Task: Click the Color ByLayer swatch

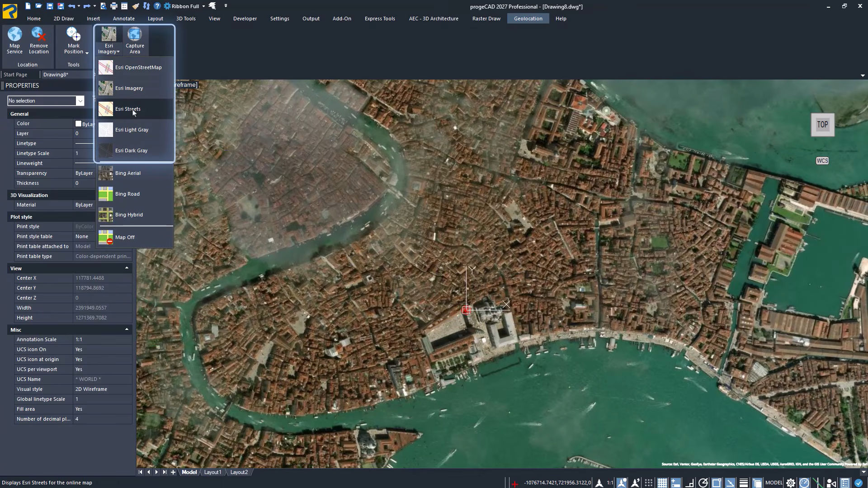Action: (78, 123)
